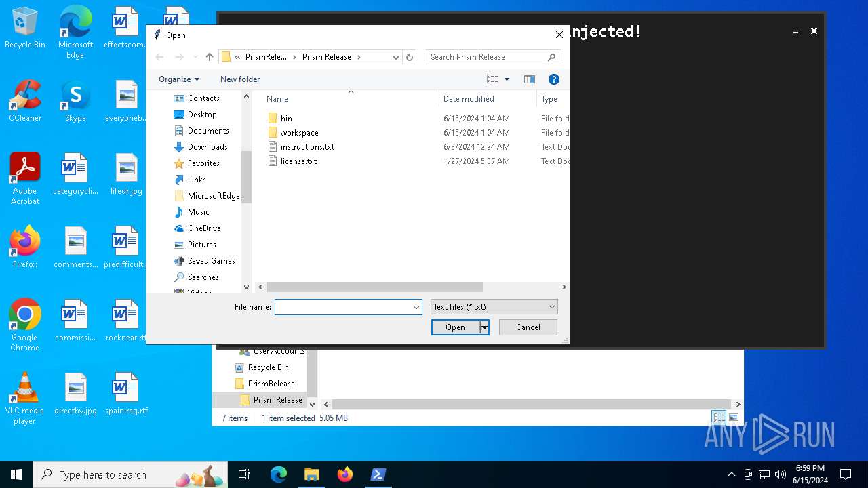Go up one folder level
This screenshot has height=488, width=868.
(210, 57)
